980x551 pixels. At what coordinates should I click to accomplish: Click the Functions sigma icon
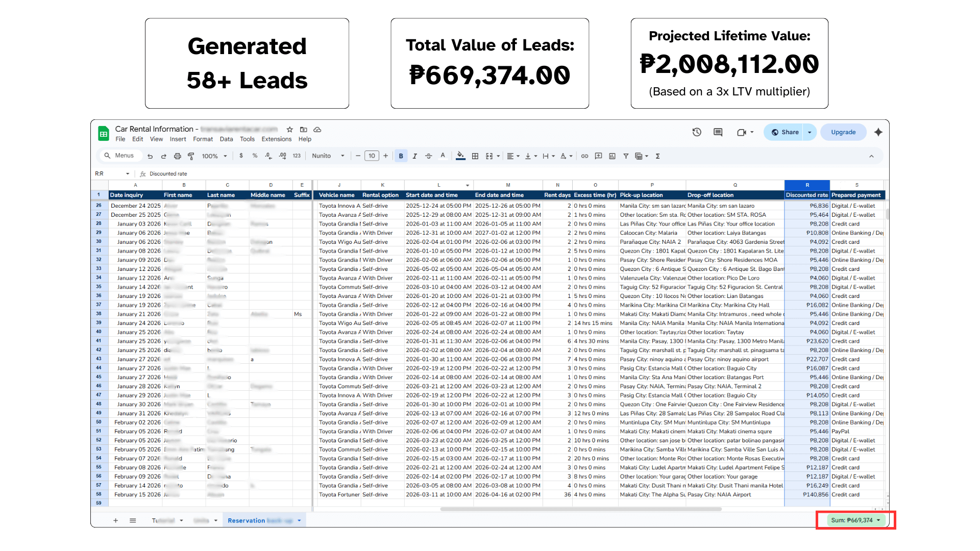click(x=657, y=156)
